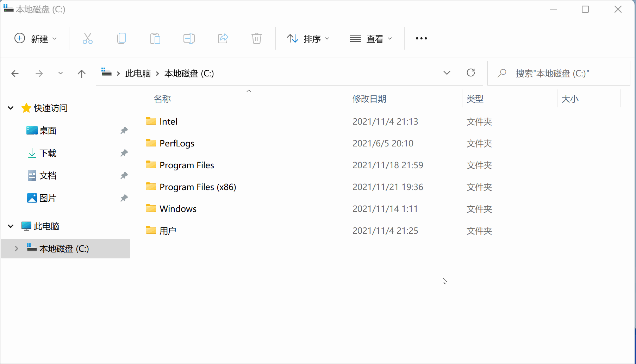
Task: Sort files by 修改日期 column header
Action: tap(369, 99)
